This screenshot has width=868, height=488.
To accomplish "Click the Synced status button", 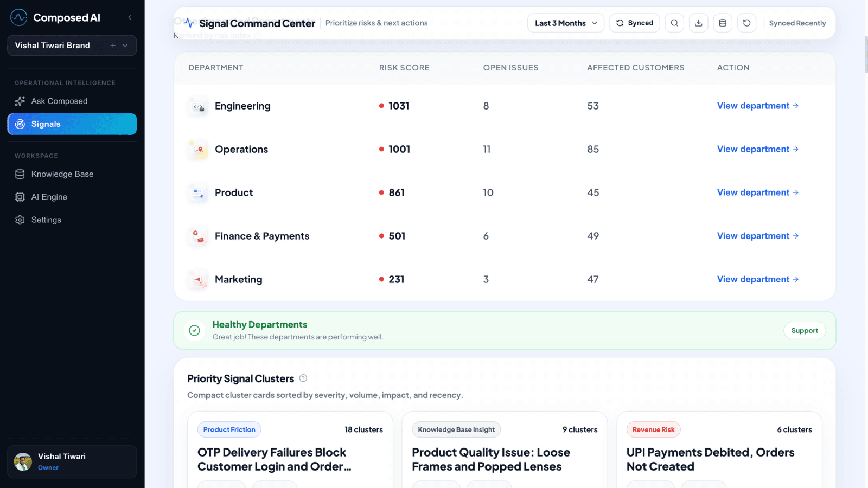I will [x=635, y=23].
